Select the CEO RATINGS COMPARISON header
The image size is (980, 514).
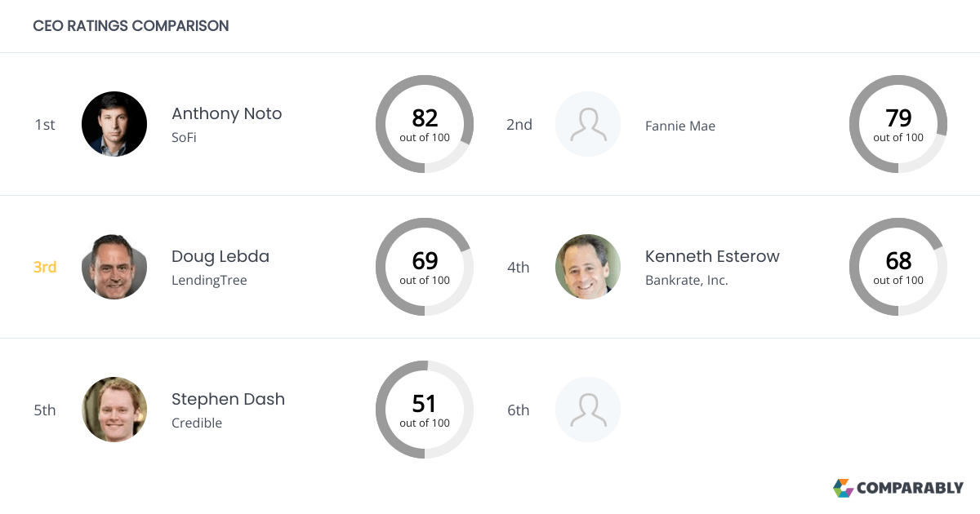(131, 26)
